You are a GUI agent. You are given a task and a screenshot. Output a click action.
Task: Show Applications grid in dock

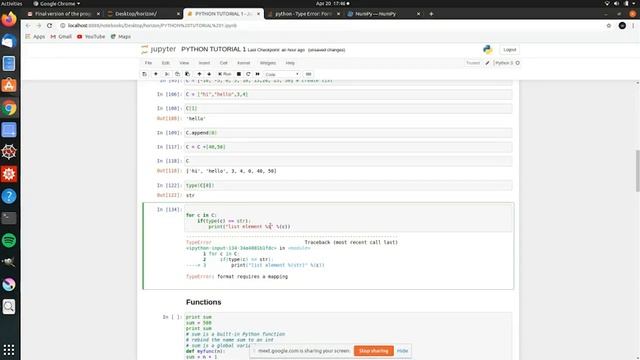tap(9, 350)
